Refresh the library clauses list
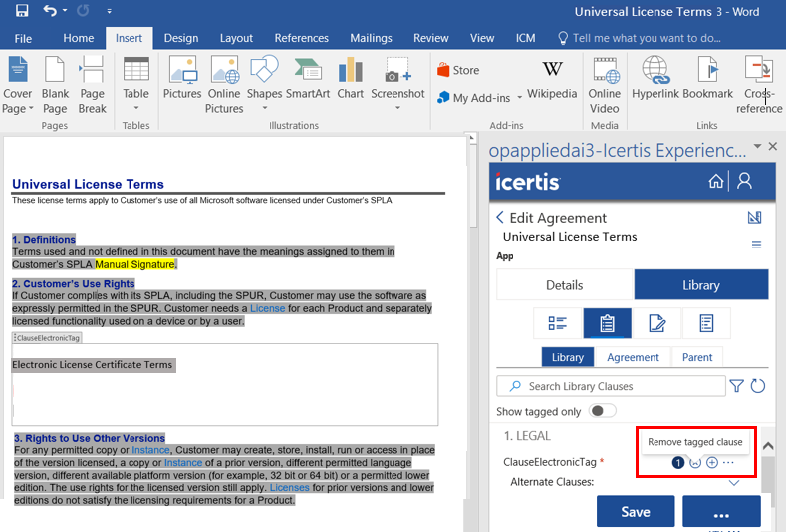This screenshot has width=786, height=532. tap(758, 386)
